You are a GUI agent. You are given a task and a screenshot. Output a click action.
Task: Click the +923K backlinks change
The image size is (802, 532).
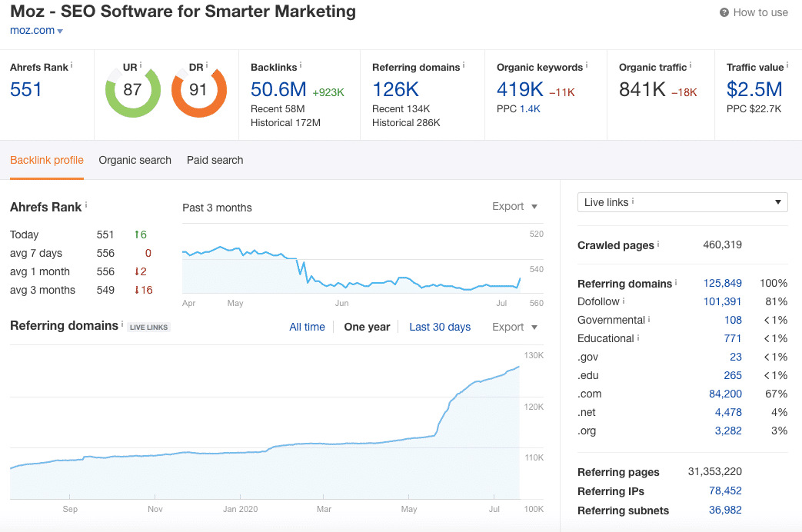tap(328, 92)
